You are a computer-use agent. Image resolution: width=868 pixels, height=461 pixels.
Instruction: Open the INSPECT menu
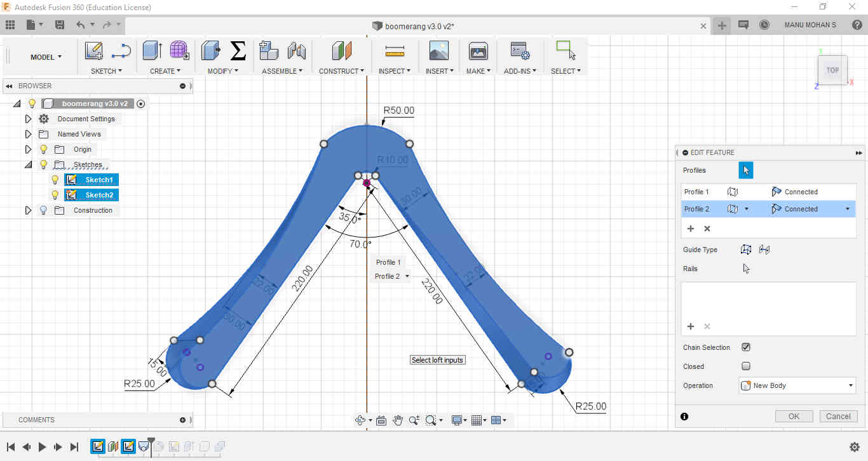click(x=395, y=71)
